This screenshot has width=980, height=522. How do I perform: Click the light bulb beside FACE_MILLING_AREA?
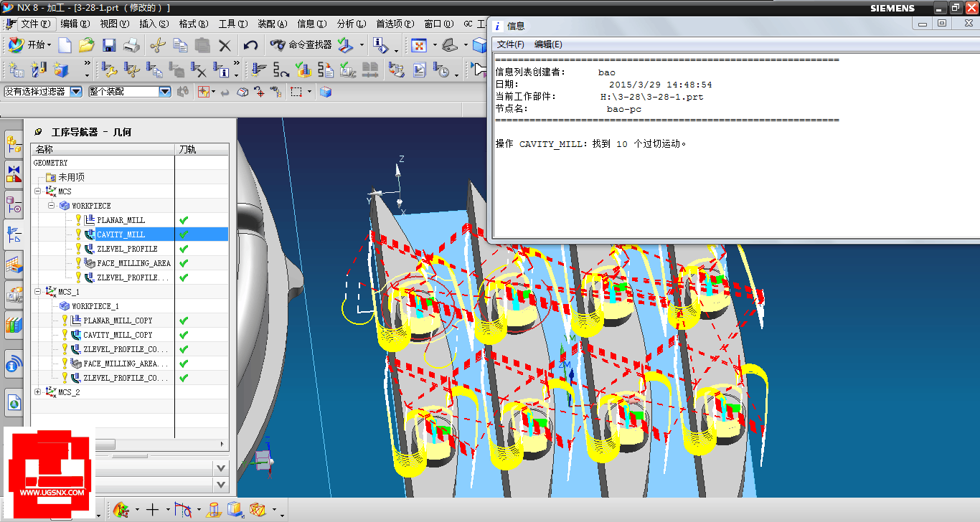click(79, 263)
